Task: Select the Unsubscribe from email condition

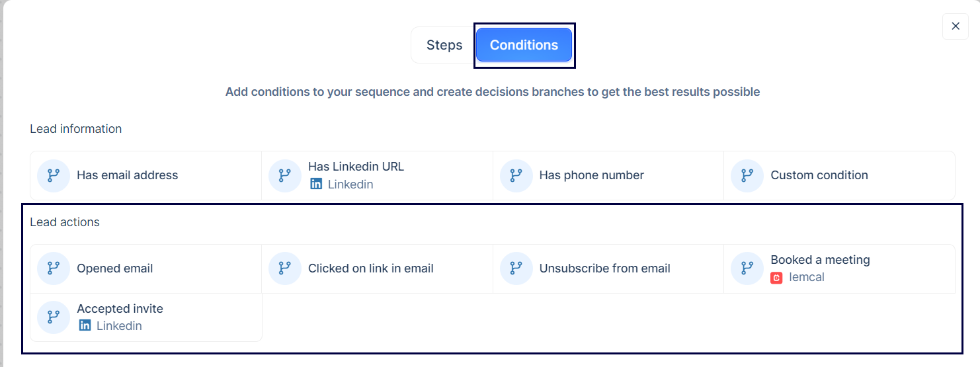Action: tap(608, 268)
